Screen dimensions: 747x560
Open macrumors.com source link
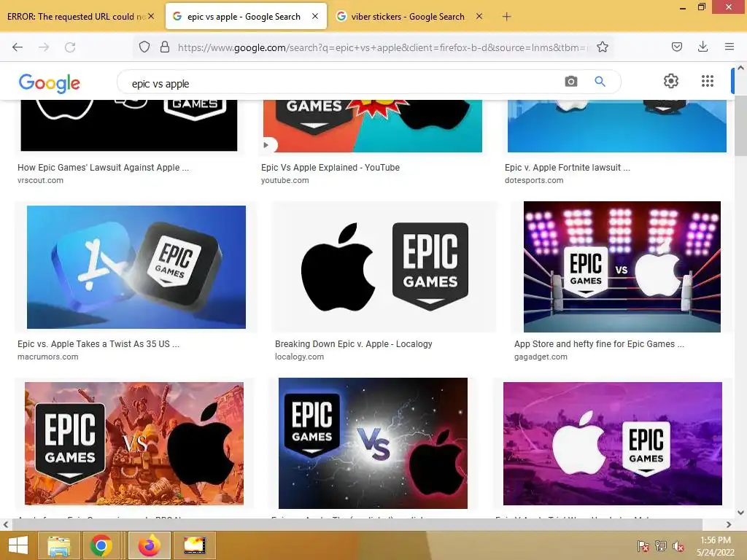[x=48, y=357]
